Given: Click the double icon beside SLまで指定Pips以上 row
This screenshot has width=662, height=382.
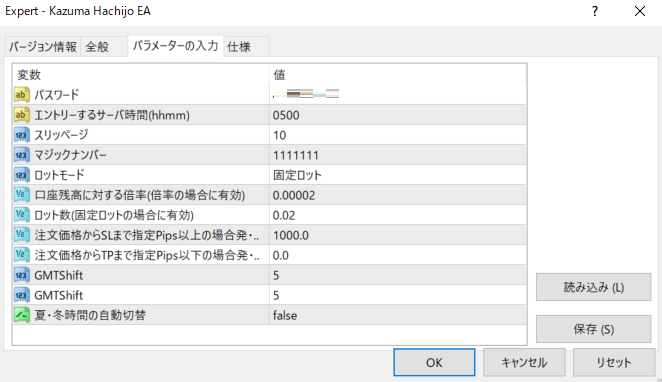Looking at the screenshot, I should tap(21, 235).
